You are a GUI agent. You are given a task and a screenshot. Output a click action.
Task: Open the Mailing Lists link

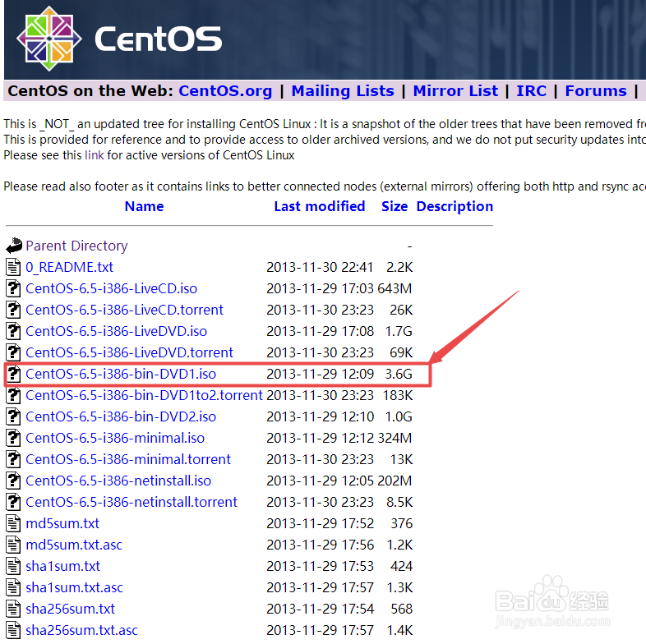click(x=343, y=91)
